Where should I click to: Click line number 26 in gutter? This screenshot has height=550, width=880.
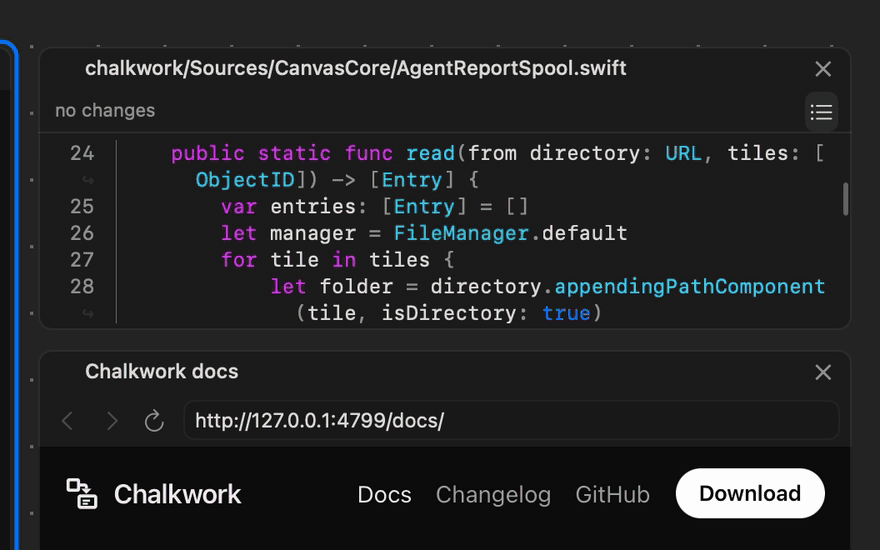pos(82,233)
